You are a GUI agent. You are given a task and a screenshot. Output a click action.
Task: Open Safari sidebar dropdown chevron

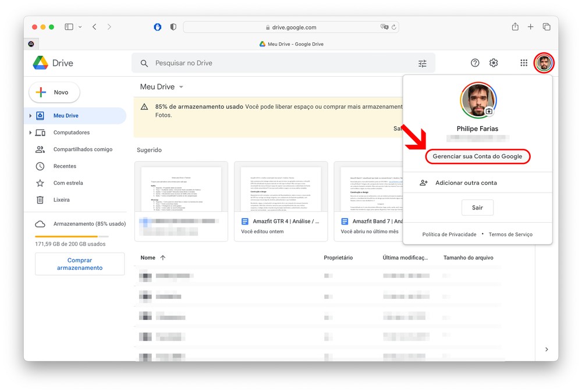(x=80, y=27)
